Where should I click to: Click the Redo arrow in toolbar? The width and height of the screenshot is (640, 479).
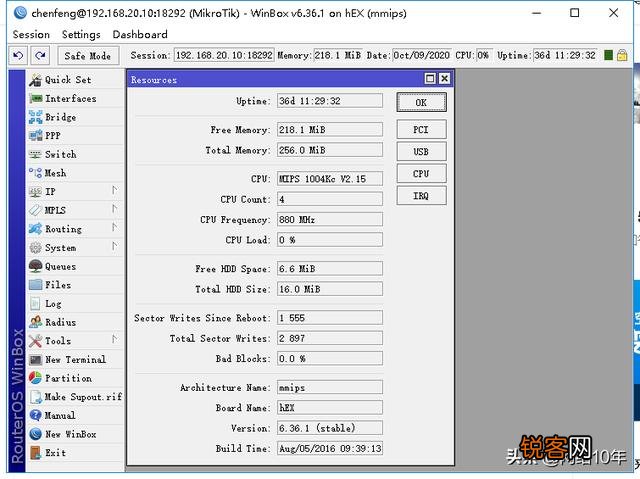tap(40, 56)
